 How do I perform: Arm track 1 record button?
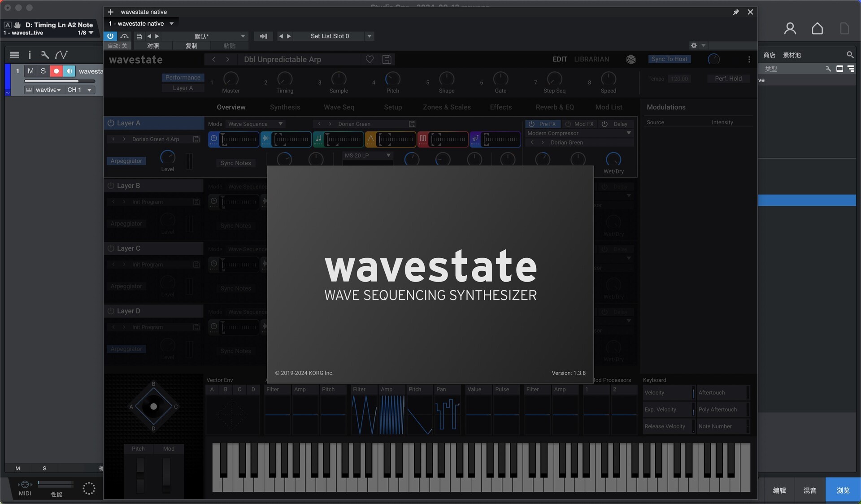[56, 71]
